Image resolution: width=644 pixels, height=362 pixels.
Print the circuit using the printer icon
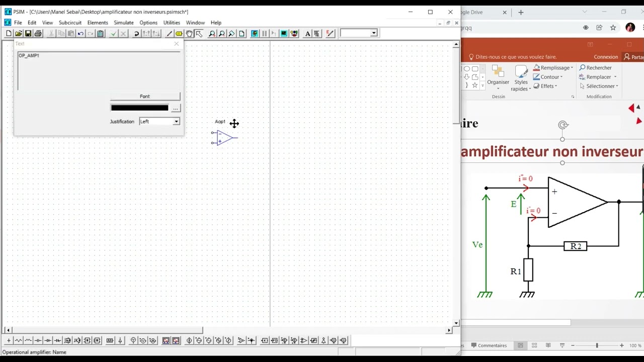[x=38, y=33]
